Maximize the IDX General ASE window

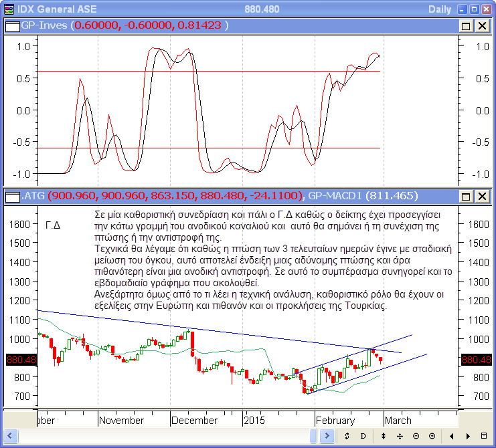click(474, 9)
